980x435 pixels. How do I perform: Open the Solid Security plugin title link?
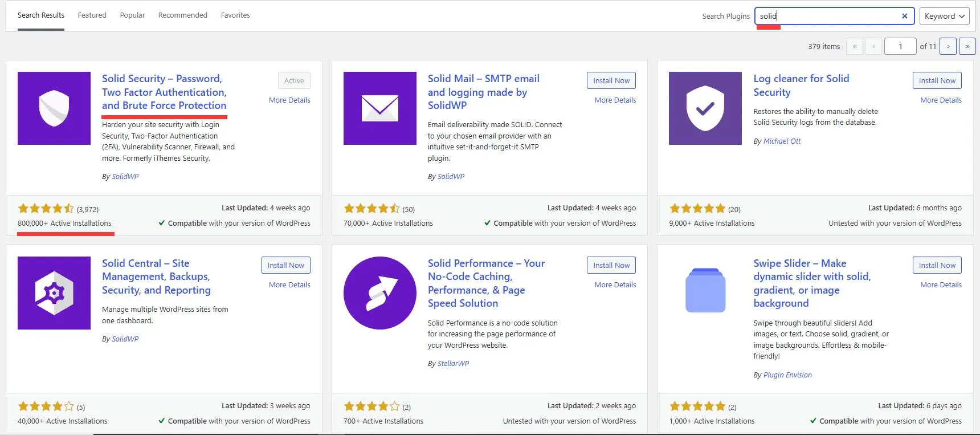[164, 92]
